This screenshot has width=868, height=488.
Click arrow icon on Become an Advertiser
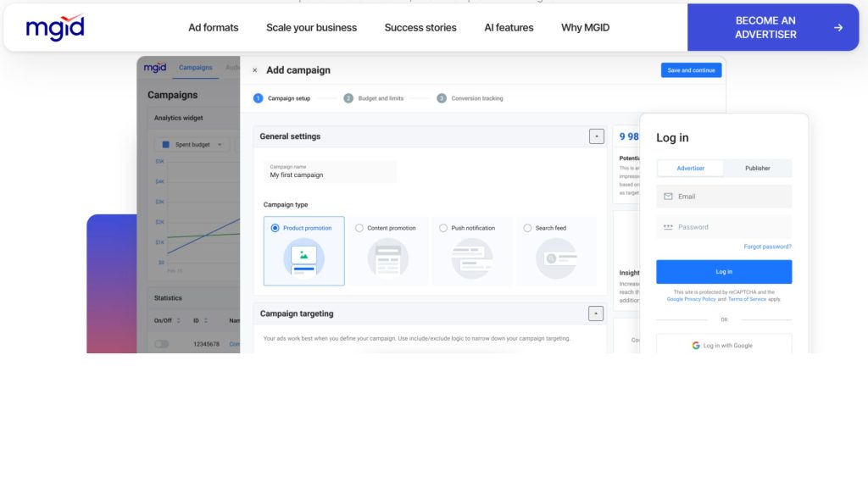[838, 28]
